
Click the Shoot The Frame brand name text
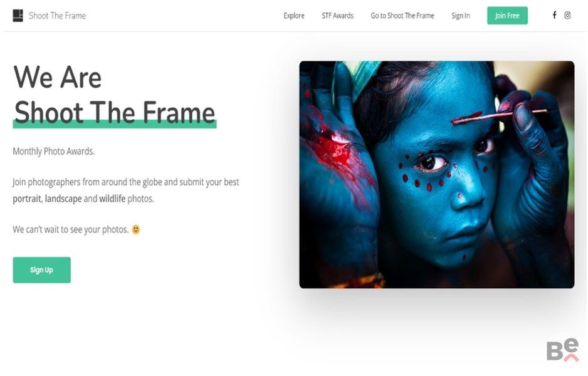click(x=58, y=16)
